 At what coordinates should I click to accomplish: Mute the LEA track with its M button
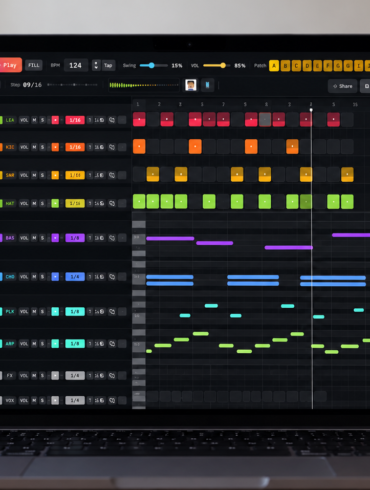(34, 120)
